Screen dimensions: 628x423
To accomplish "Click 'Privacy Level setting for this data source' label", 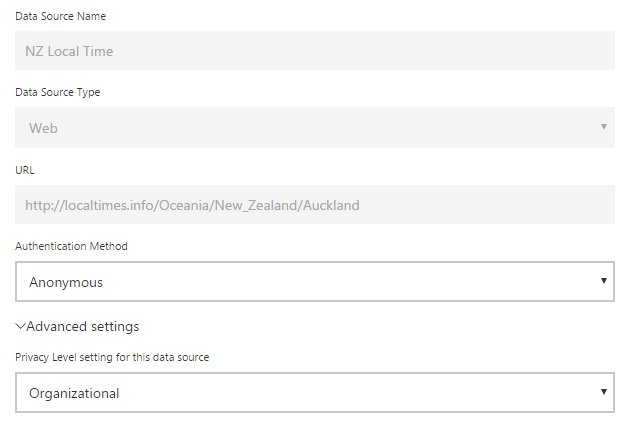I will pyautogui.click(x=112, y=357).
